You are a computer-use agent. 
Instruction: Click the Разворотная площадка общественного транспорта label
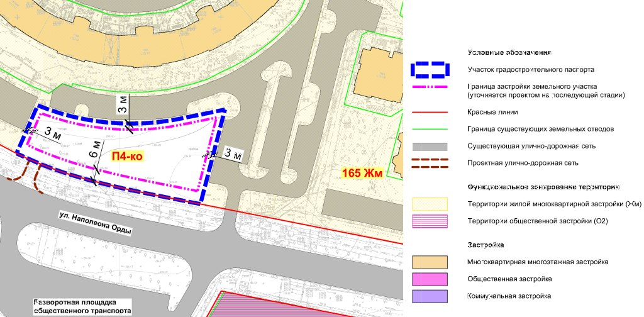pos(83,306)
